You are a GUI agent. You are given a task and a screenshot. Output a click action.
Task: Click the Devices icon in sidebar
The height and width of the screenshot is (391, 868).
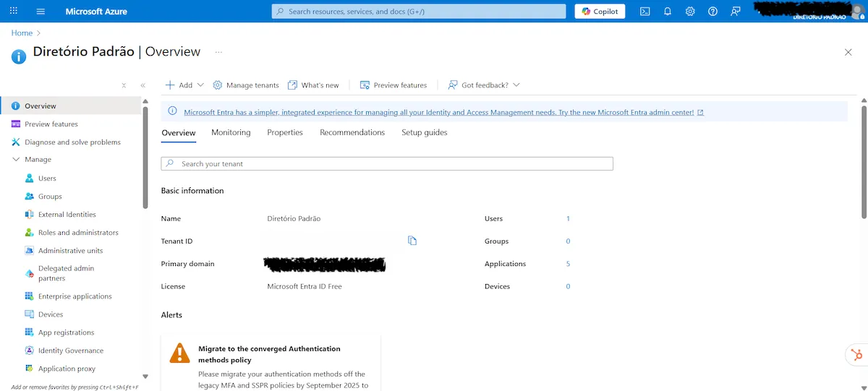coord(30,314)
